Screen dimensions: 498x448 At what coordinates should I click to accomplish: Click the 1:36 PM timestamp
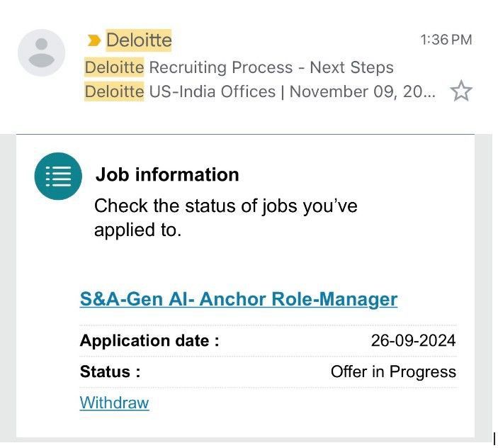(446, 40)
